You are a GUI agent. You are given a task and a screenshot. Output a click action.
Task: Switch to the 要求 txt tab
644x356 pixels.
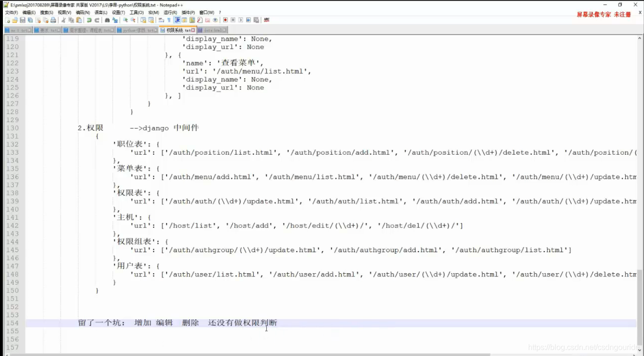(x=47, y=30)
